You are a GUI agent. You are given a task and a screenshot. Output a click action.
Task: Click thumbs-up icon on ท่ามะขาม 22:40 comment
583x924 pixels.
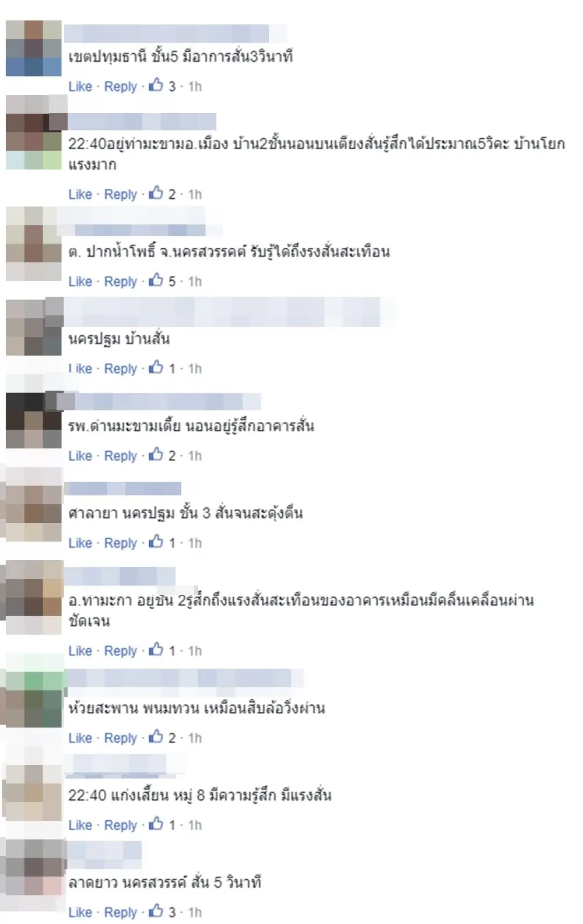(156, 193)
